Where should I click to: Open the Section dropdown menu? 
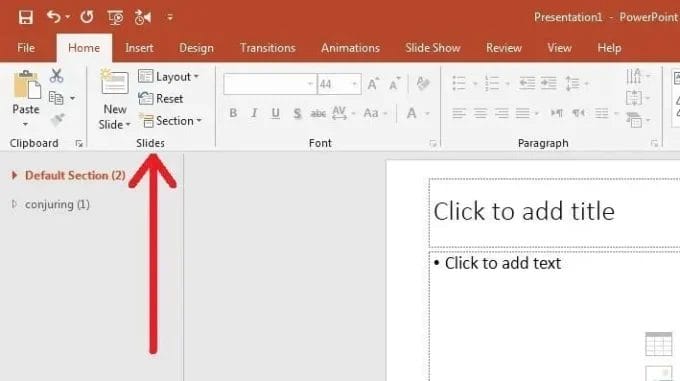(x=170, y=120)
